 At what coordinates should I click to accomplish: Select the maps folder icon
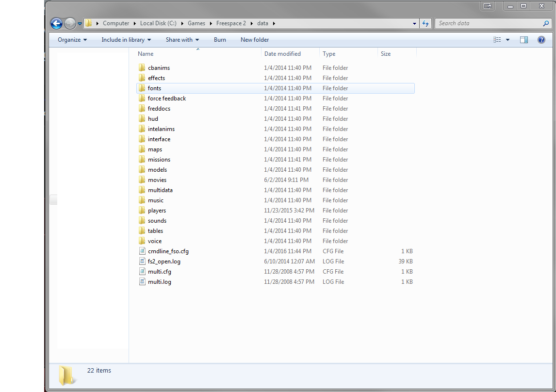(142, 149)
